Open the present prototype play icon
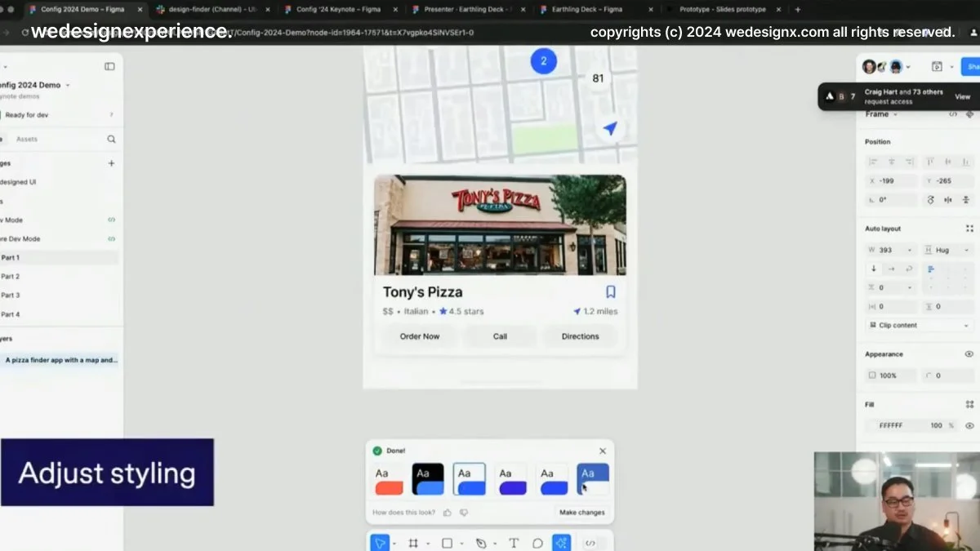Image resolution: width=980 pixels, height=551 pixels. (x=937, y=67)
